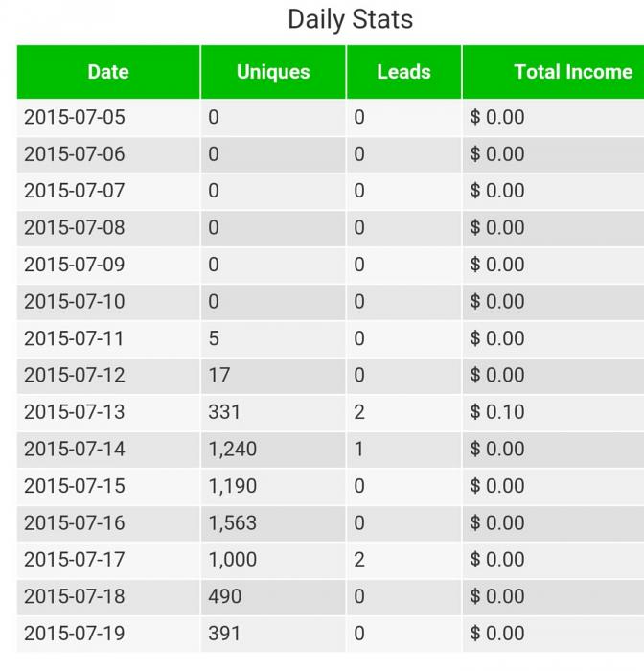Select the 17 uniques cell
The image size is (644, 671).
(273, 376)
